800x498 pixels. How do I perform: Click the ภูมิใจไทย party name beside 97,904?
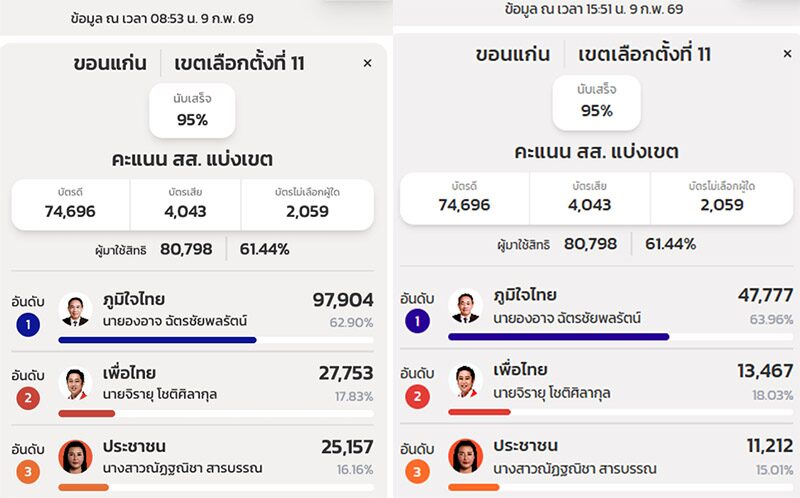click(134, 299)
